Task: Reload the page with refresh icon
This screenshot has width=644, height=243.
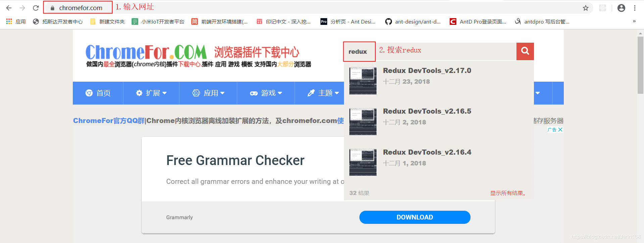Action: pos(36,8)
